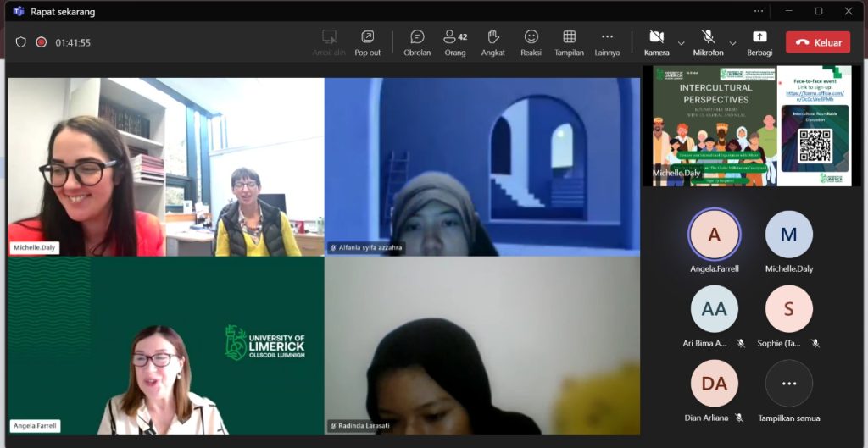Image resolution: width=868 pixels, height=448 pixels.
Task: Toggle the Kamera on or off
Action: (656, 41)
